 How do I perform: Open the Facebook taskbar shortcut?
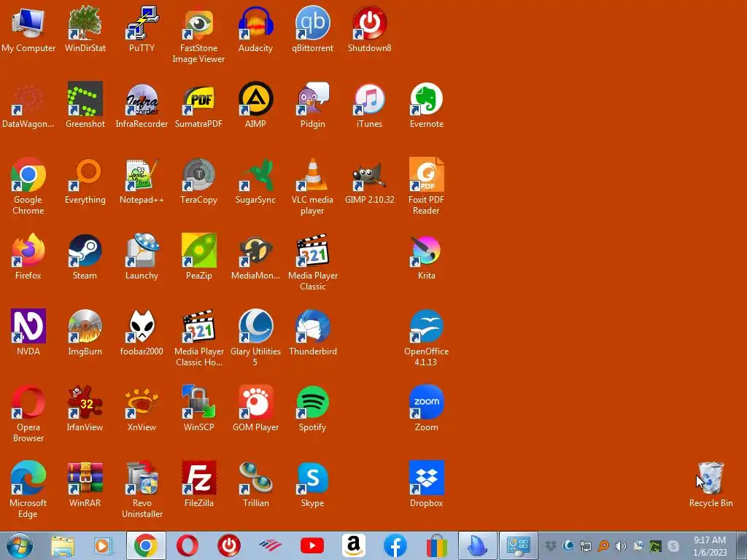tap(395, 545)
